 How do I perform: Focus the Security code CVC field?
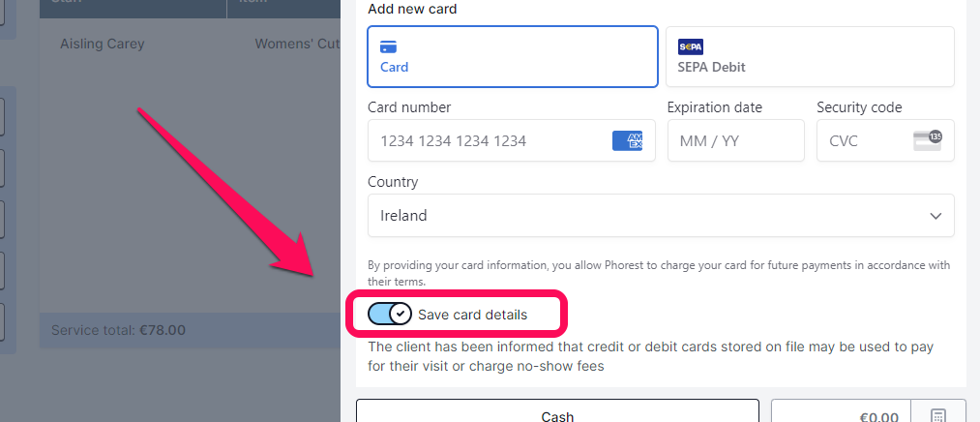(x=885, y=140)
